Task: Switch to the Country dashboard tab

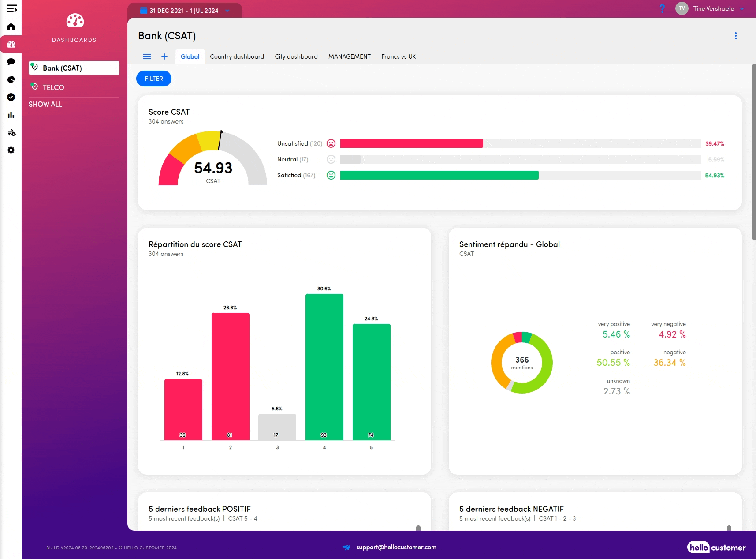Action: pyautogui.click(x=237, y=56)
